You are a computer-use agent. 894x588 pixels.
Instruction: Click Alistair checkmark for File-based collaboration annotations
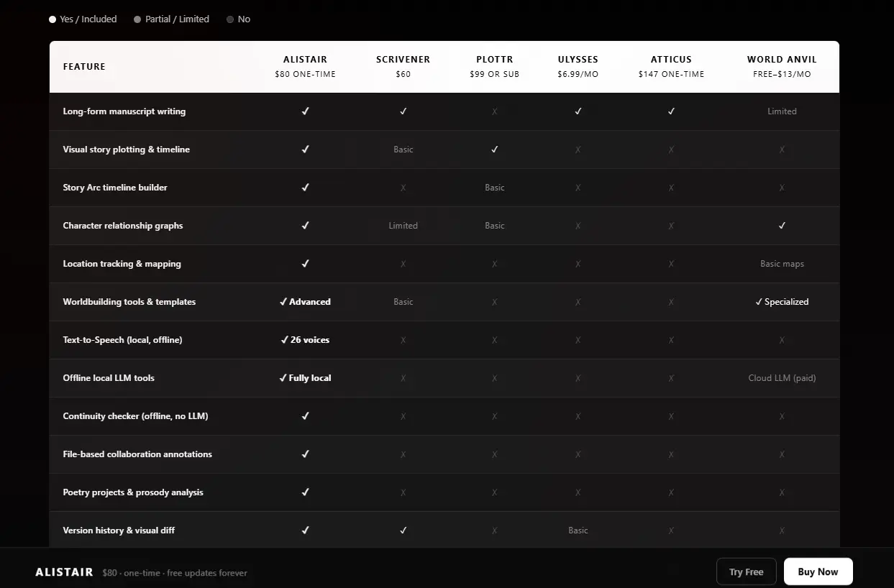click(x=305, y=454)
